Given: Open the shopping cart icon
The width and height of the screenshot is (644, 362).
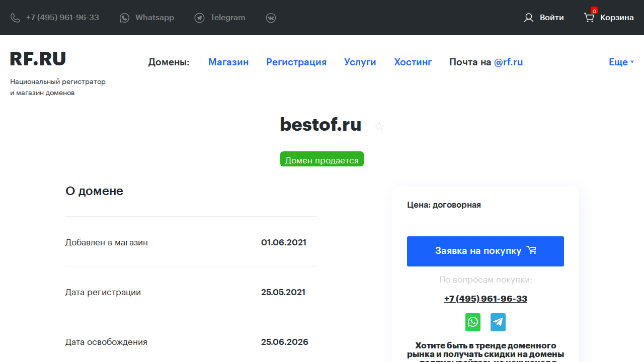Looking at the screenshot, I should point(589,18).
